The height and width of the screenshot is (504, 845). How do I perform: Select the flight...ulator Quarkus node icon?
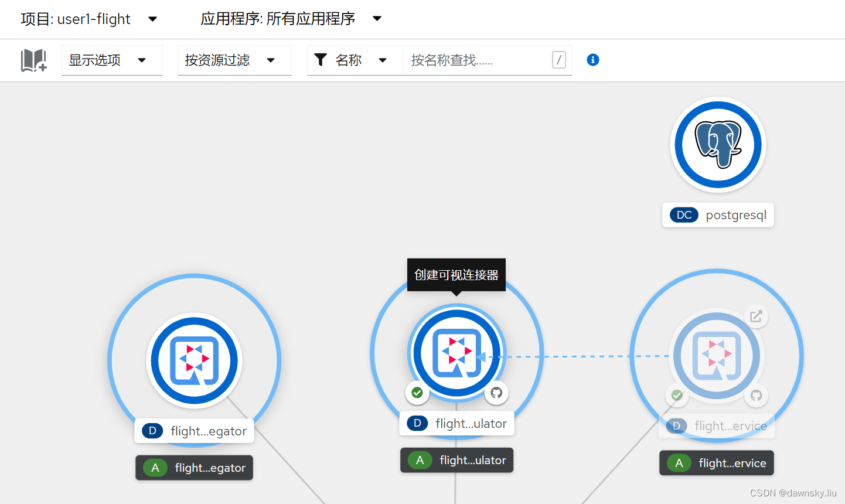tap(456, 353)
